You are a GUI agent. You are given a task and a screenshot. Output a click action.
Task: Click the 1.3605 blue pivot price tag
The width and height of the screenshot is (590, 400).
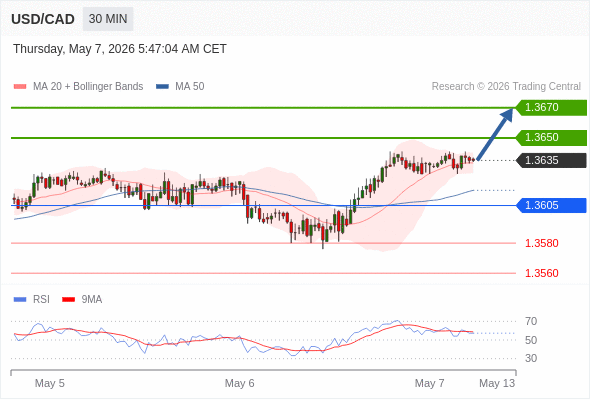(x=551, y=205)
